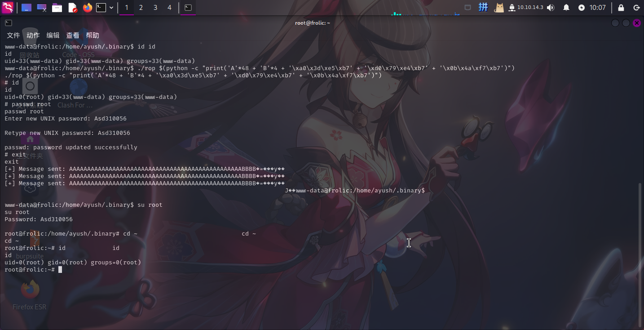The height and width of the screenshot is (330, 644).
Task: Switch to workspace 1
Action: pyautogui.click(x=127, y=8)
